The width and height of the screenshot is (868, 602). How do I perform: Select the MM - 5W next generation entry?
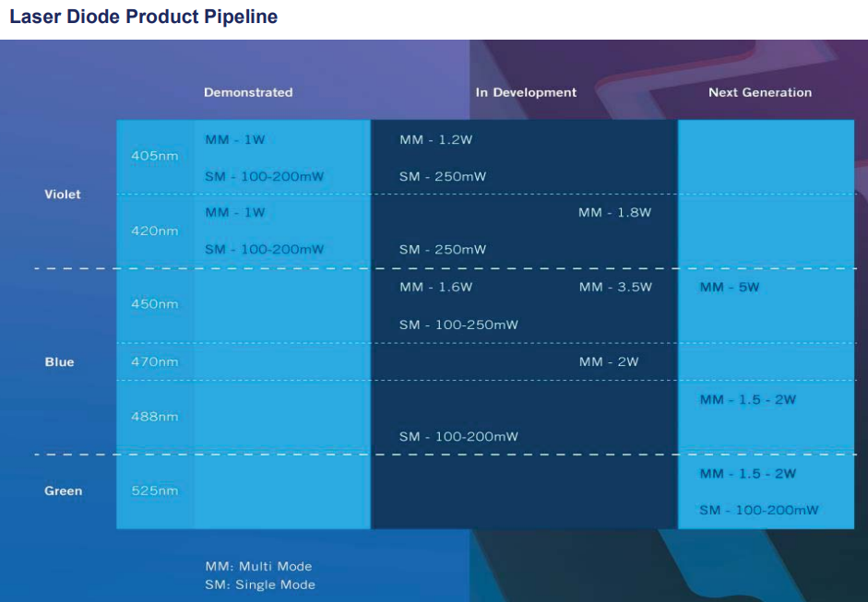729,288
